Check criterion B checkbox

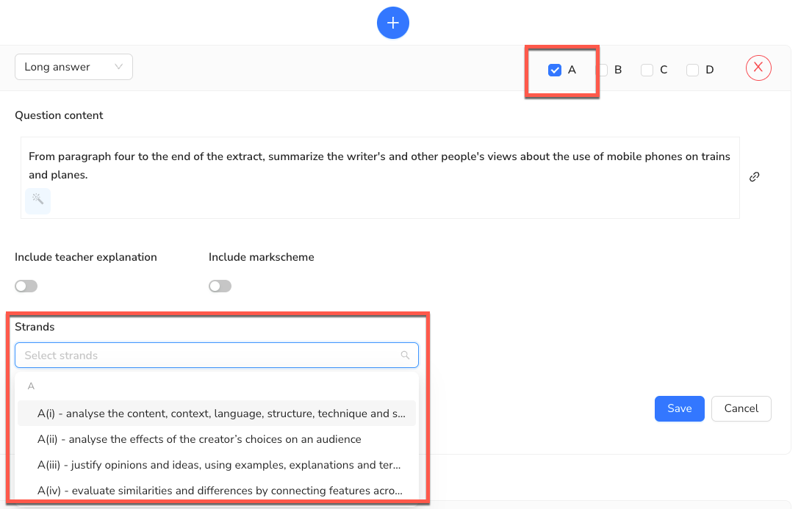(602, 71)
